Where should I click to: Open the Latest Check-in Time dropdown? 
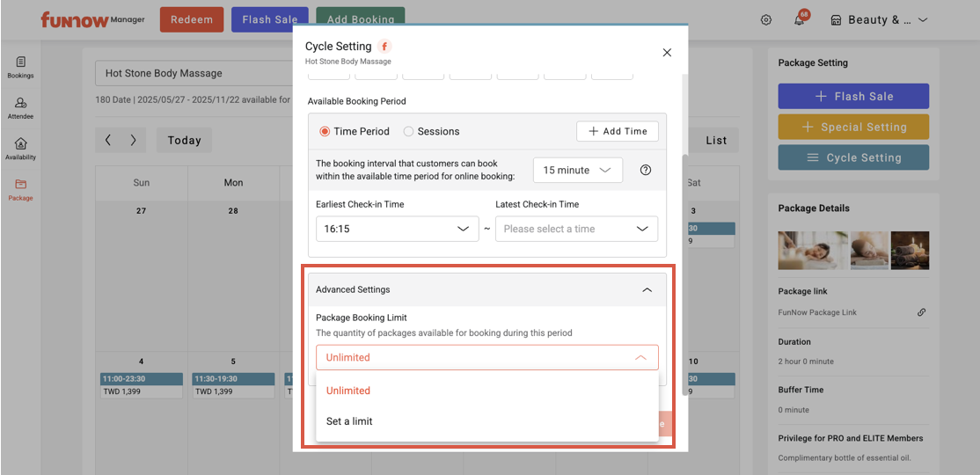[576, 229]
